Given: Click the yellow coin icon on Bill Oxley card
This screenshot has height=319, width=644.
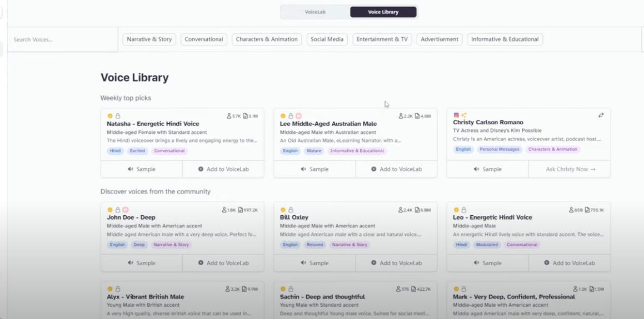Looking at the screenshot, I should point(283,210).
